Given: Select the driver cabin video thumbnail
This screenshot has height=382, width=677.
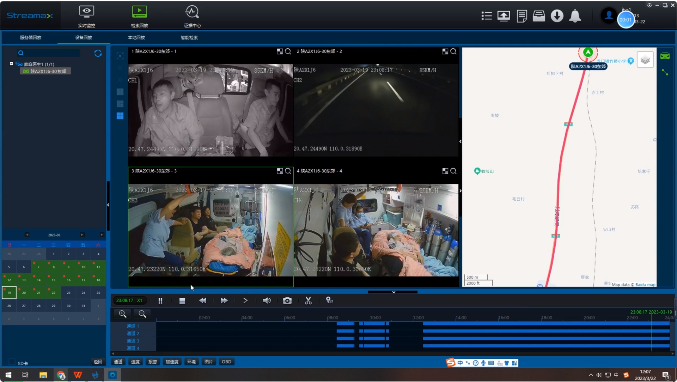Looking at the screenshot, I should tap(211, 110).
